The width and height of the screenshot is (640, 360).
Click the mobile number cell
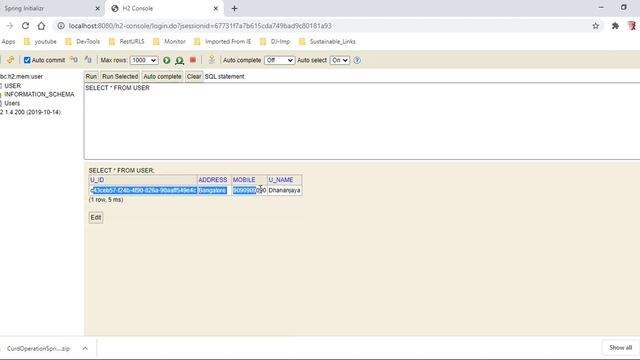(x=249, y=190)
